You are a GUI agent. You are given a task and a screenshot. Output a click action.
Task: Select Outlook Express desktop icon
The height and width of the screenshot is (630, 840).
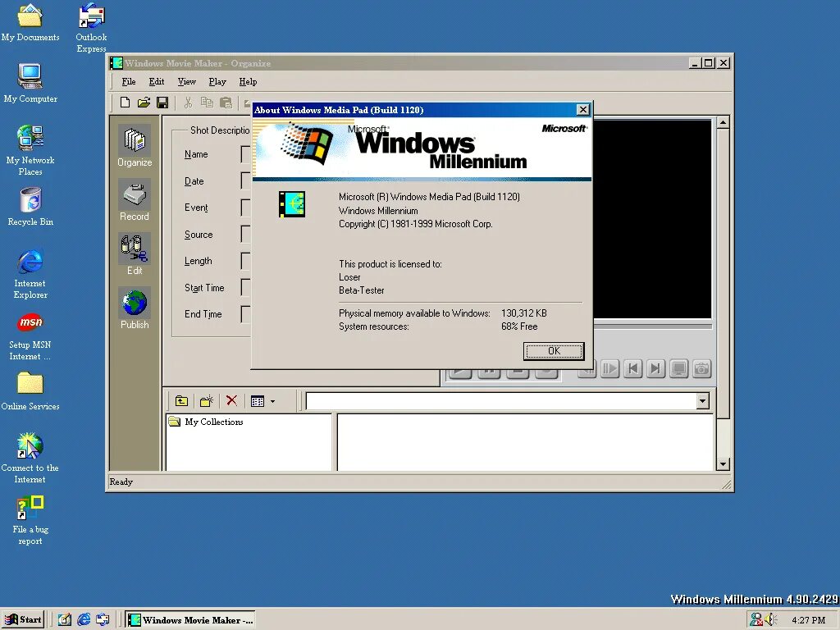click(x=91, y=27)
